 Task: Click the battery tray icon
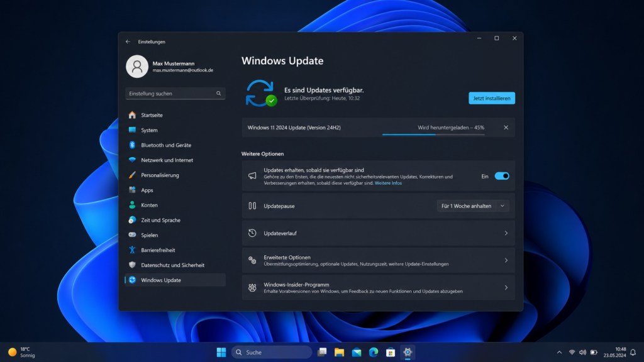pyautogui.click(x=594, y=352)
